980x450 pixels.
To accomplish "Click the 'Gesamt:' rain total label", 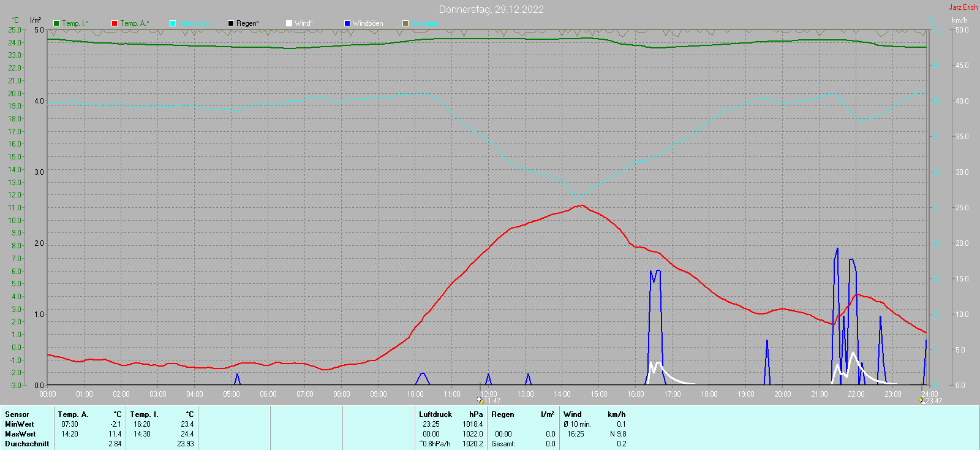I will coord(503,444).
